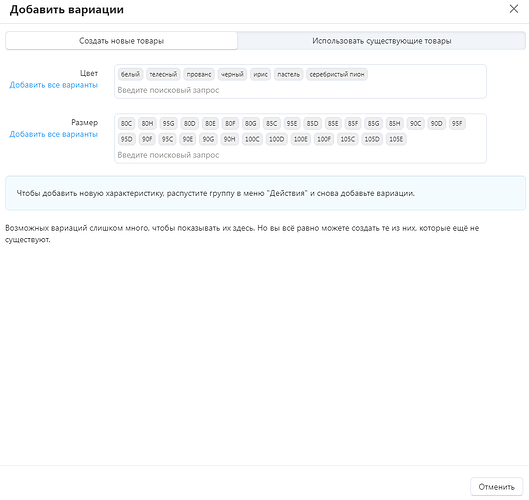This screenshot has height=500, width=529.
Task: Select the белый color tag
Action: point(130,74)
